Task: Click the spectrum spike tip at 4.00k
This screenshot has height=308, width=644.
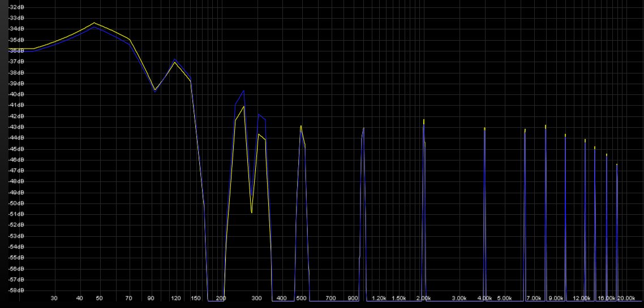Action: coord(484,128)
